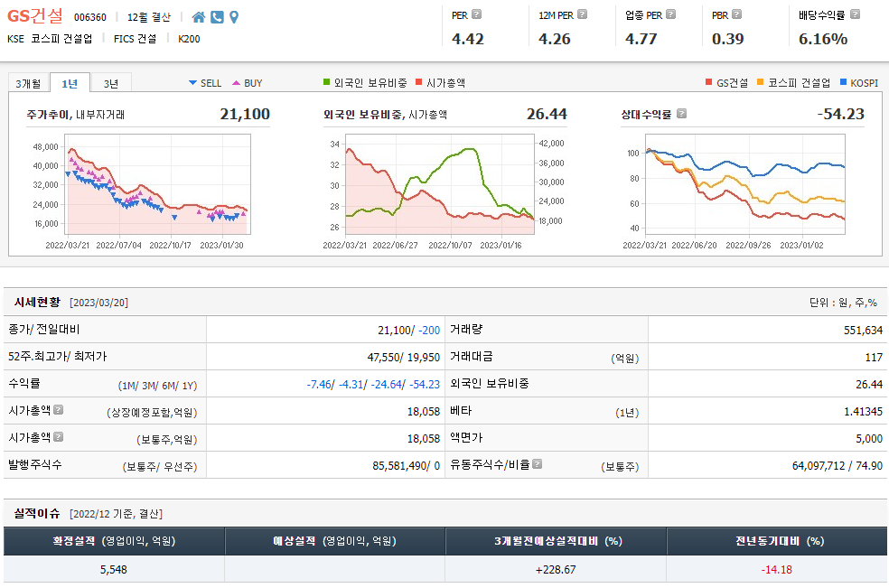Click the blue SELL triangle legend marker
The height and width of the screenshot is (588, 889).
click(192, 83)
